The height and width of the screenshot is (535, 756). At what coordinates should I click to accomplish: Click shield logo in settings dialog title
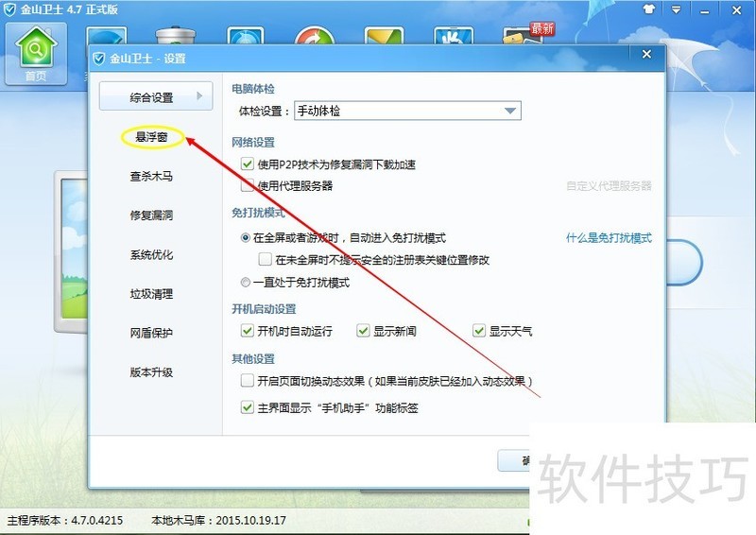point(99,59)
